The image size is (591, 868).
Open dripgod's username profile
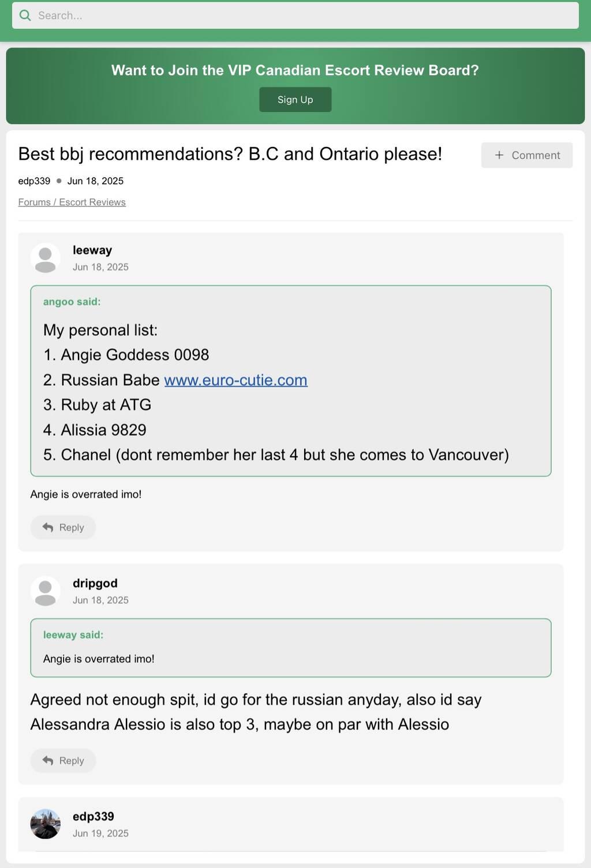coord(95,583)
